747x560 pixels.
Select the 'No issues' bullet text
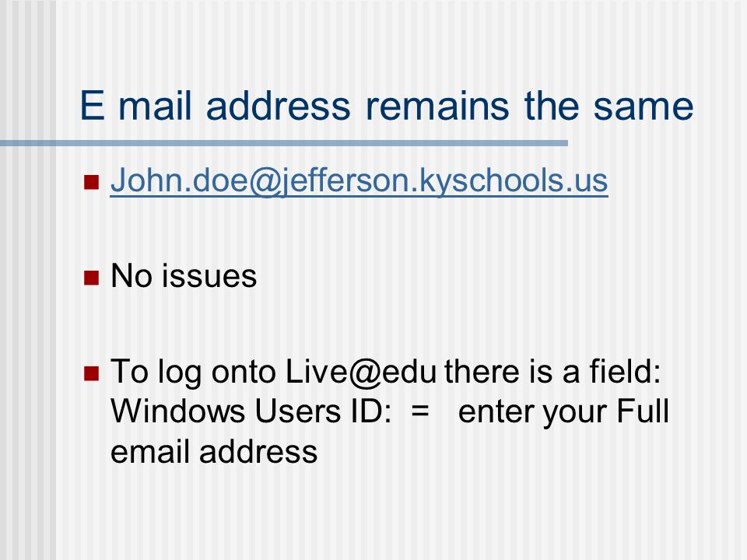pyautogui.click(x=184, y=275)
